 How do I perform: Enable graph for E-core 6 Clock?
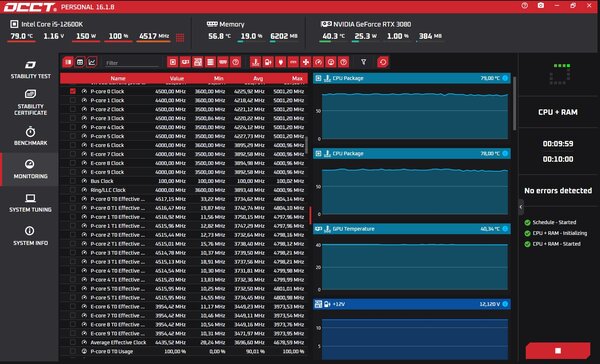point(73,145)
